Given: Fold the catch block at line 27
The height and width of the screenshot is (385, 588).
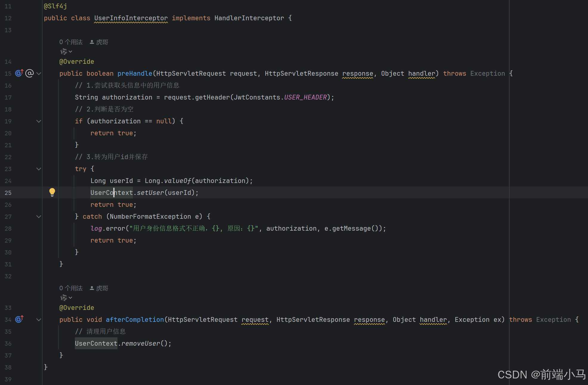Looking at the screenshot, I should (x=39, y=217).
